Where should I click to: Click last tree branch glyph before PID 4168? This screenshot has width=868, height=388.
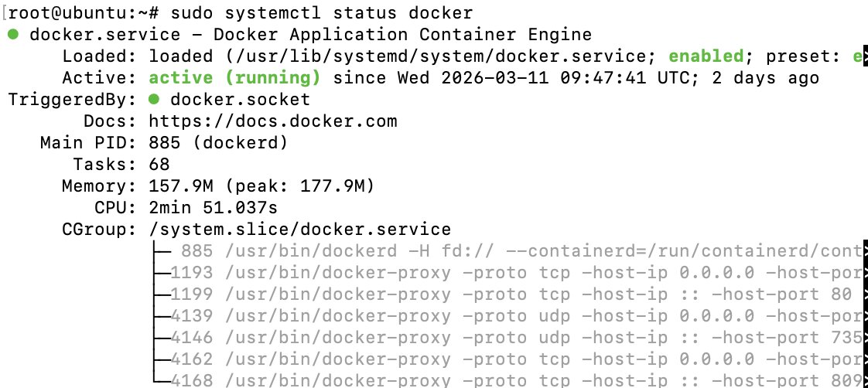tap(162, 380)
